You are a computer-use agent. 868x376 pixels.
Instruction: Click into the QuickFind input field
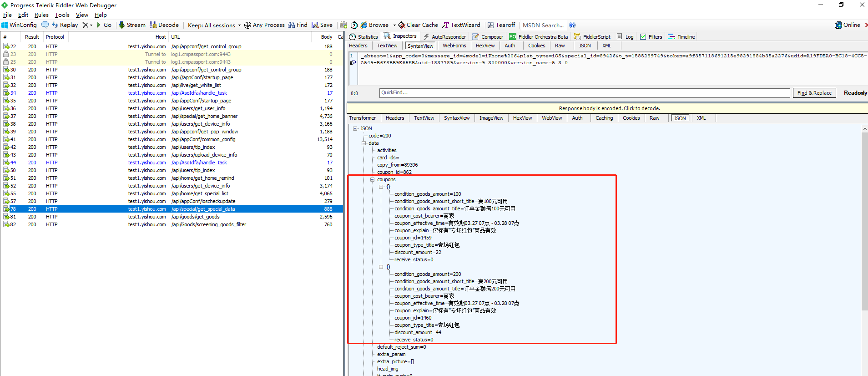pyautogui.click(x=585, y=93)
